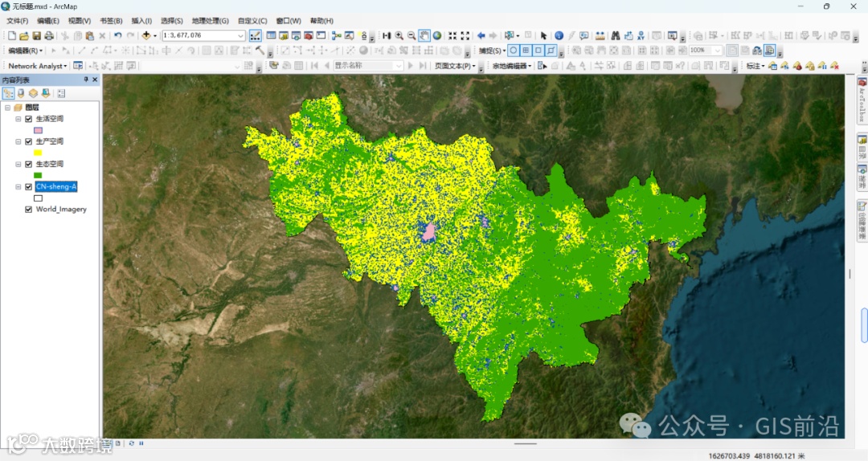Open the Editor toolbar icon beside the scale box

click(x=256, y=35)
